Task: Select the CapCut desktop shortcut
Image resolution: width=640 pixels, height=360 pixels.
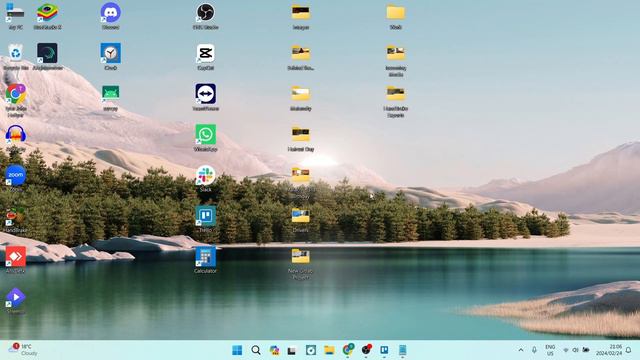Action: [205, 57]
